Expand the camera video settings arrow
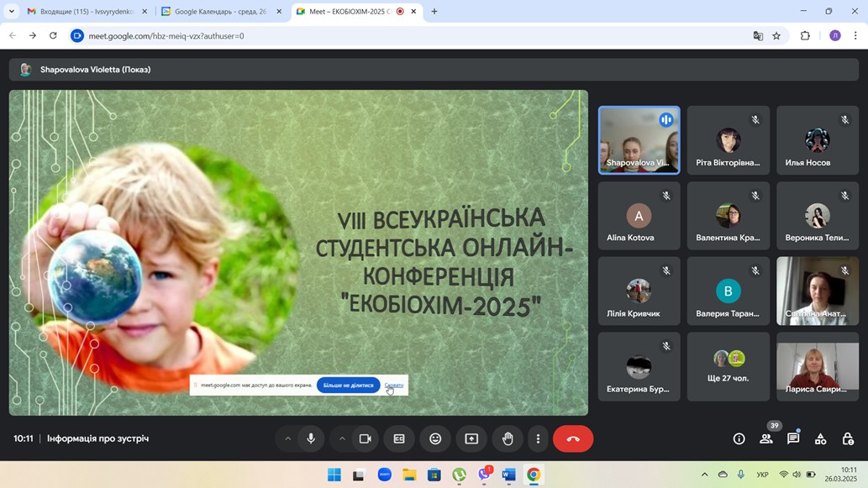 (342, 438)
